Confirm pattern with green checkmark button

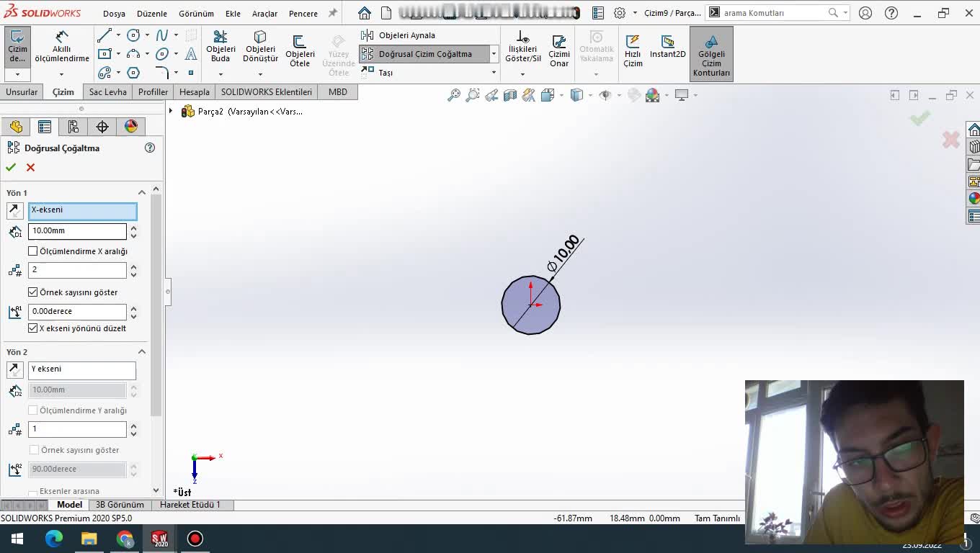point(11,167)
